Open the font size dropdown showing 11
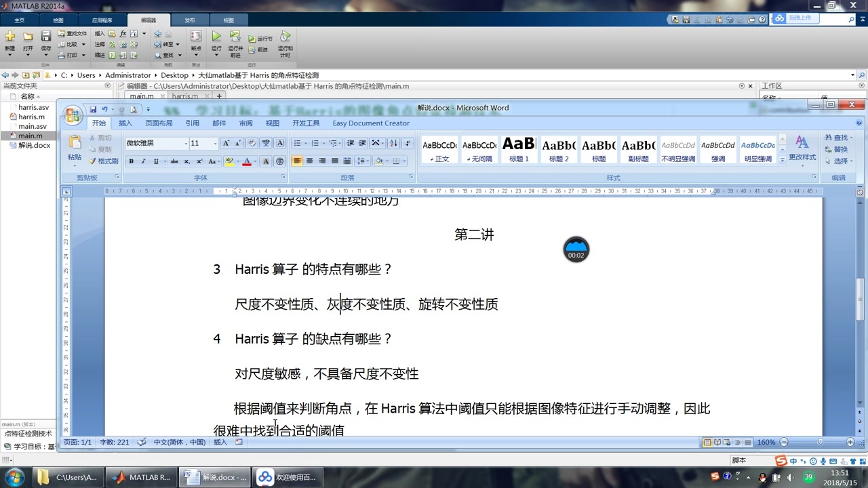Image resolution: width=868 pixels, height=488 pixels. click(x=215, y=143)
